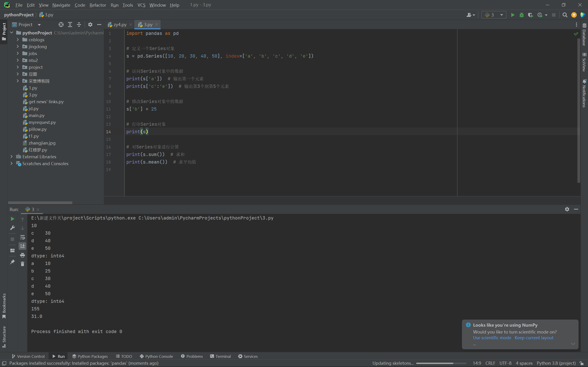Image resolution: width=588 pixels, height=367 pixels.
Task: Expand the cnblogs folder
Action: (18, 39)
